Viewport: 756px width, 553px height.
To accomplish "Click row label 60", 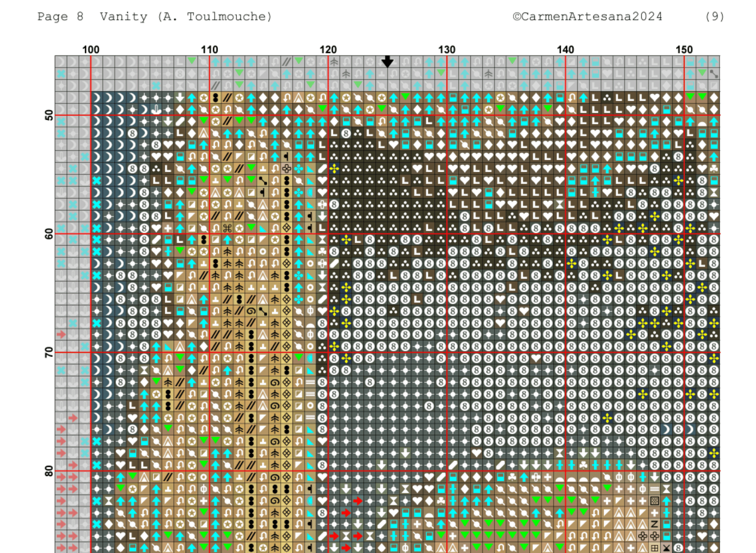I will coord(49,234).
